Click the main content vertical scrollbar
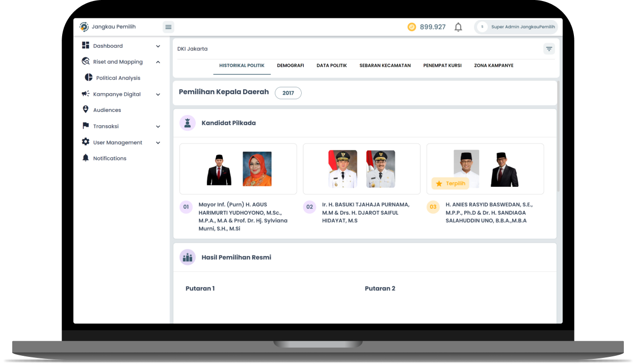Image resolution: width=633 pixels, height=364 pixels. click(559, 137)
